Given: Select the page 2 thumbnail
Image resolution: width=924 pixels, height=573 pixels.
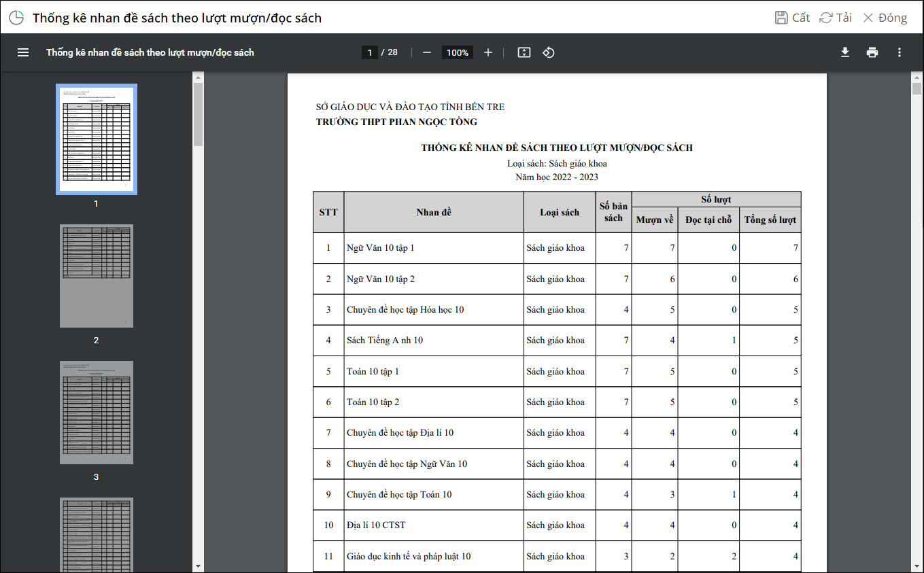Looking at the screenshot, I should click(x=96, y=276).
